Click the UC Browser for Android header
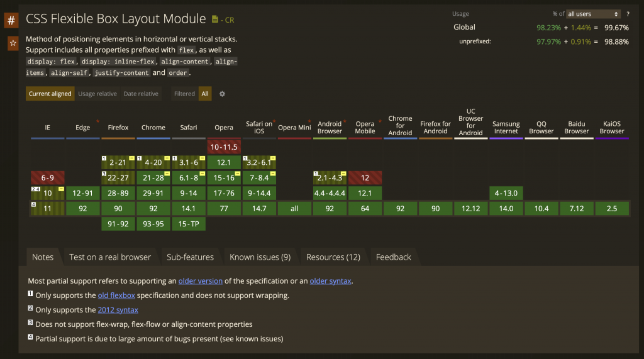Viewport: 644px width, 359px height. click(x=470, y=122)
